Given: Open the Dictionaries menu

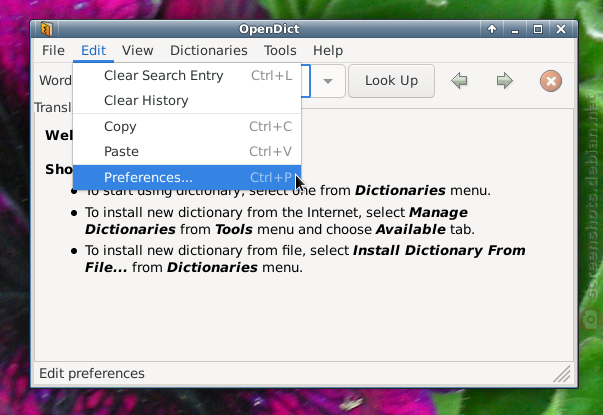Looking at the screenshot, I should pyautogui.click(x=208, y=50).
